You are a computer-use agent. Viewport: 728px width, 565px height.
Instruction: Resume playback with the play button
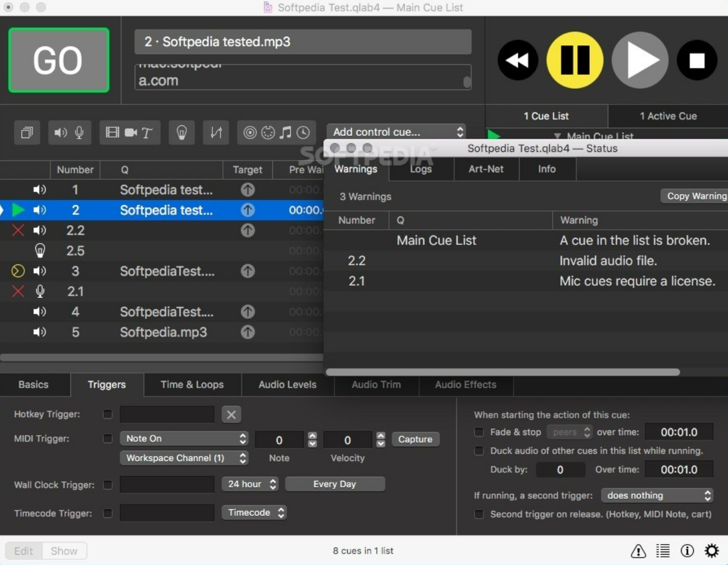click(x=640, y=60)
